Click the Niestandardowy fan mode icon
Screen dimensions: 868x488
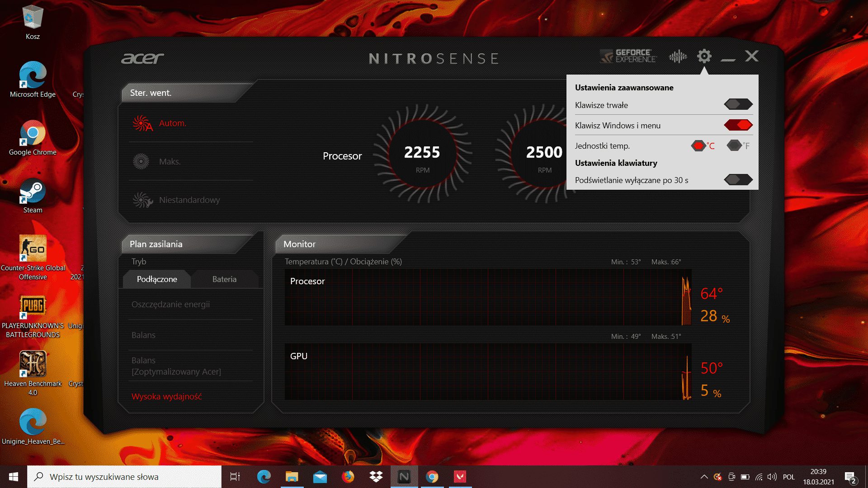pyautogui.click(x=142, y=200)
